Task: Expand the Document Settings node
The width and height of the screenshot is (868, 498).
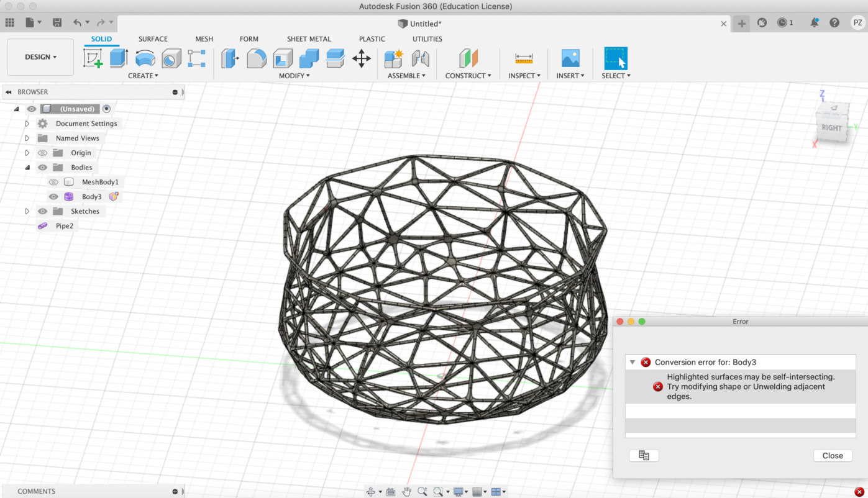Action: (x=27, y=124)
